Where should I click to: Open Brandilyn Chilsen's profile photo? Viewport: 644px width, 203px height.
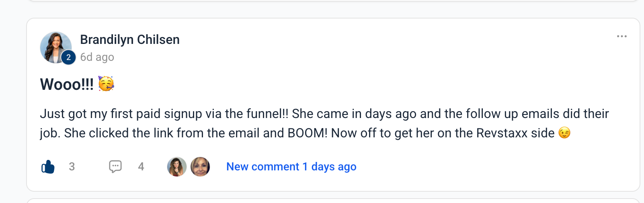tap(55, 47)
